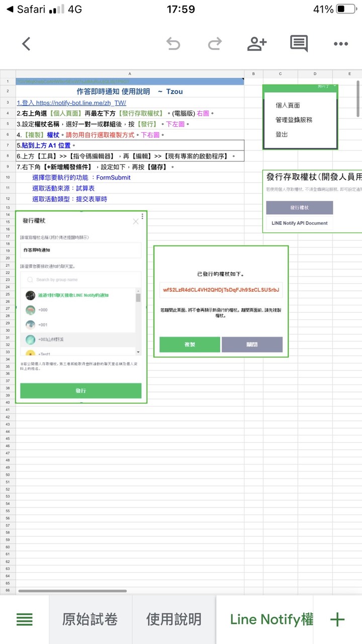Image resolution: width=362 pixels, height=644 pixels.
Task: Open the three-dot more options menu
Action: [x=341, y=44]
